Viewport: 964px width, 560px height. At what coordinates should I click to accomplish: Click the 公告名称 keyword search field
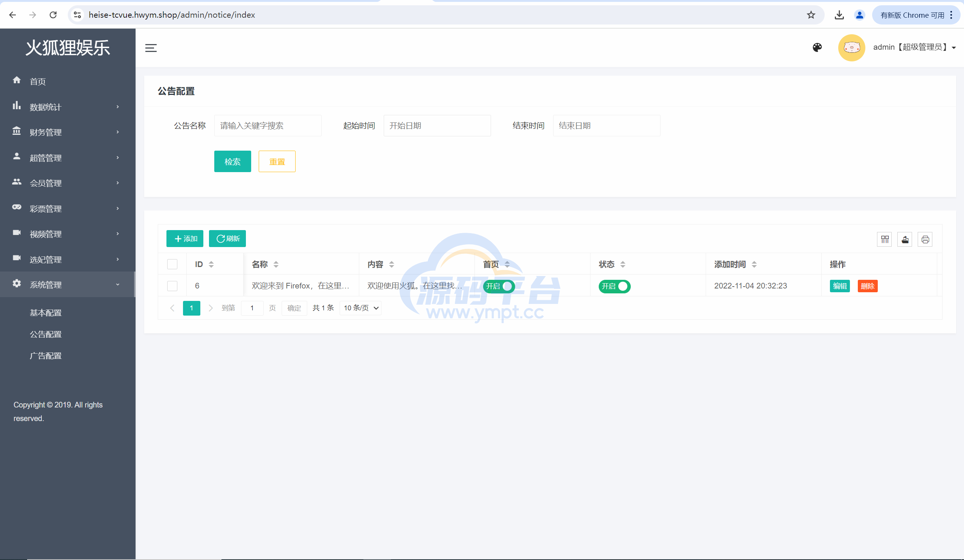click(268, 125)
